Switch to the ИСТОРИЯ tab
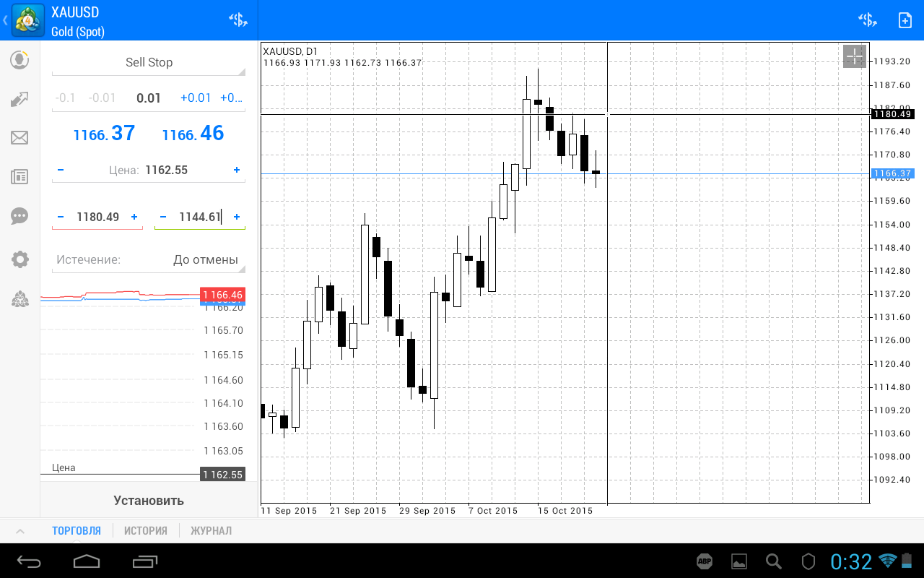Screen dimensions: 924x578 (x=146, y=531)
